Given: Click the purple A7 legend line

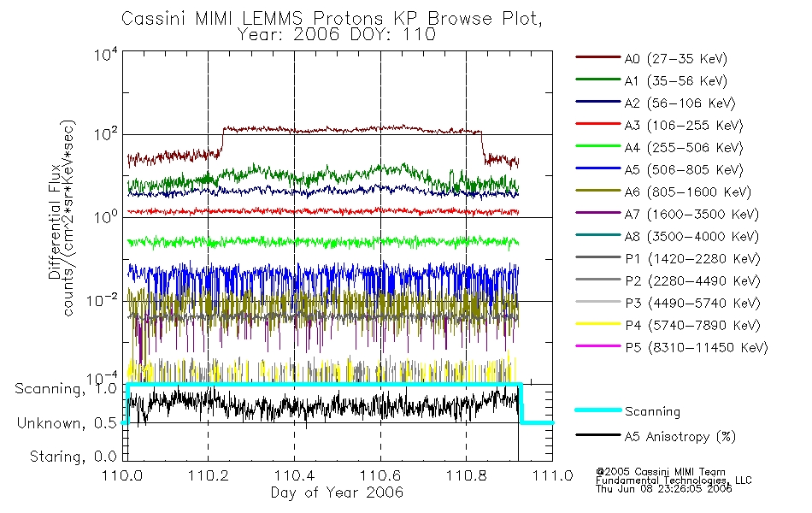Looking at the screenshot, I should [598, 212].
